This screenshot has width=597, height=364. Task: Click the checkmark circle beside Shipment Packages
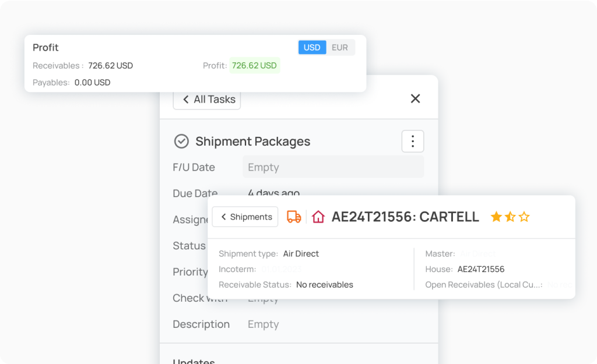[182, 141]
